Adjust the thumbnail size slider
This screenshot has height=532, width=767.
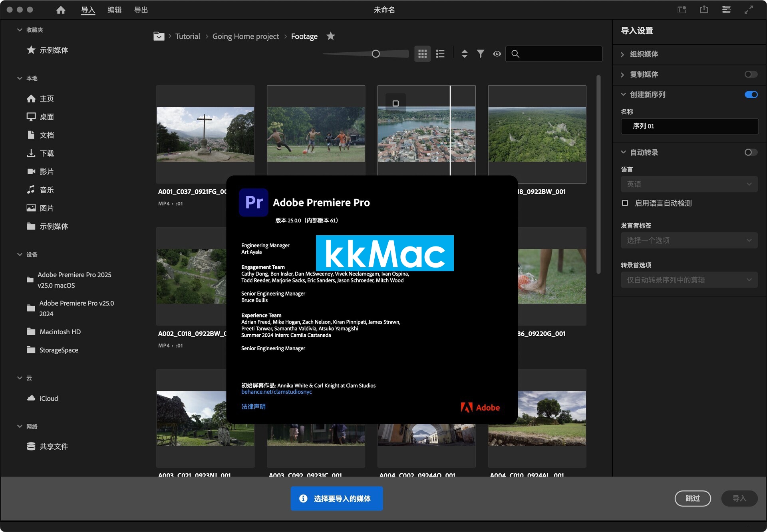[376, 54]
